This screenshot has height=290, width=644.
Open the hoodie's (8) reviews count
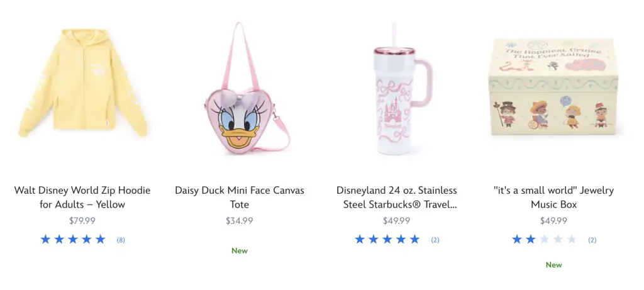(x=121, y=240)
